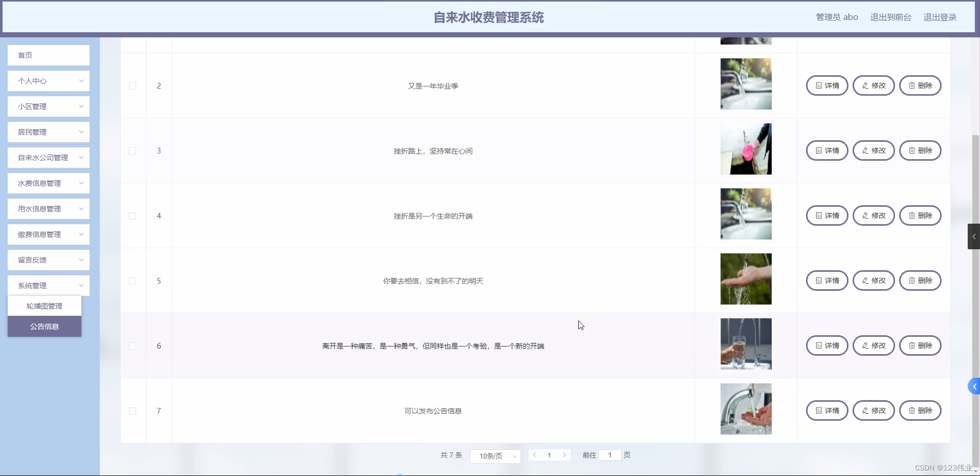Image resolution: width=980 pixels, height=476 pixels.
Task: Click the 修改 icon on row 7
Action: pyautogui.click(x=866, y=410)
